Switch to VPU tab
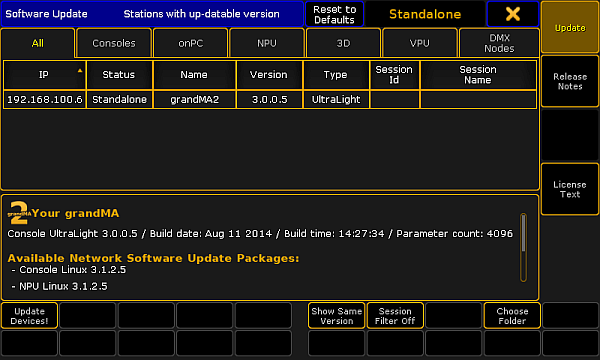600x360 pixels. 420,43
